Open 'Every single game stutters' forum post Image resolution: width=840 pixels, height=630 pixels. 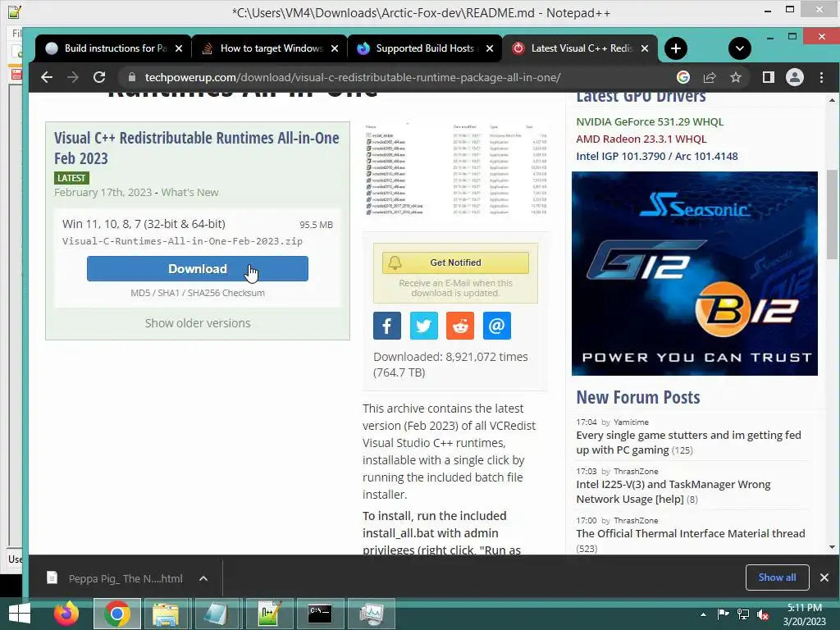point(688,442)
